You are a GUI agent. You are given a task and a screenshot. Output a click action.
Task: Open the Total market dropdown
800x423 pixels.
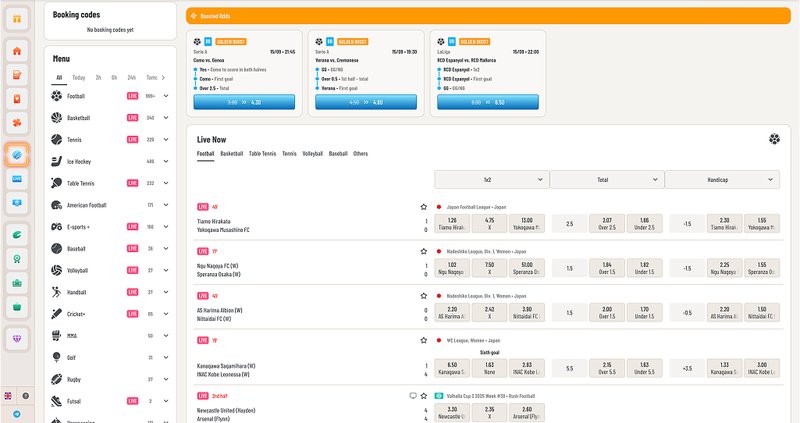coord(607,180)
